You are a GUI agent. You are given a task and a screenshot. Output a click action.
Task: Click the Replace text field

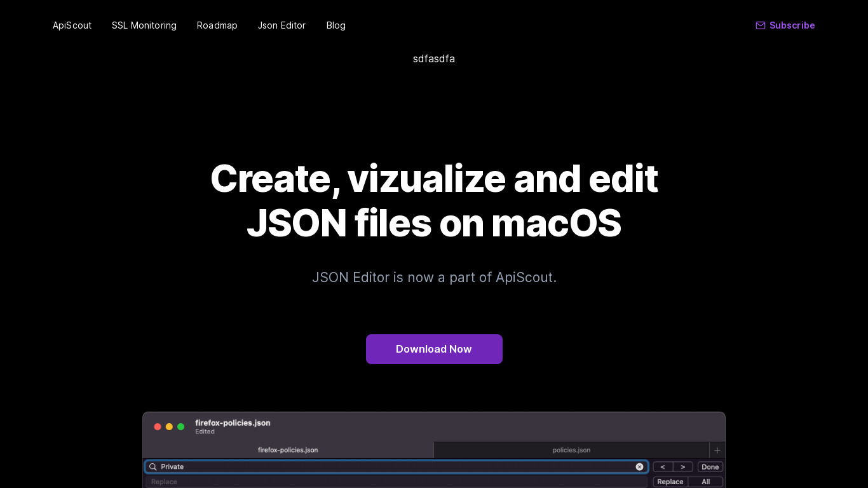click(x=396, y=482)
